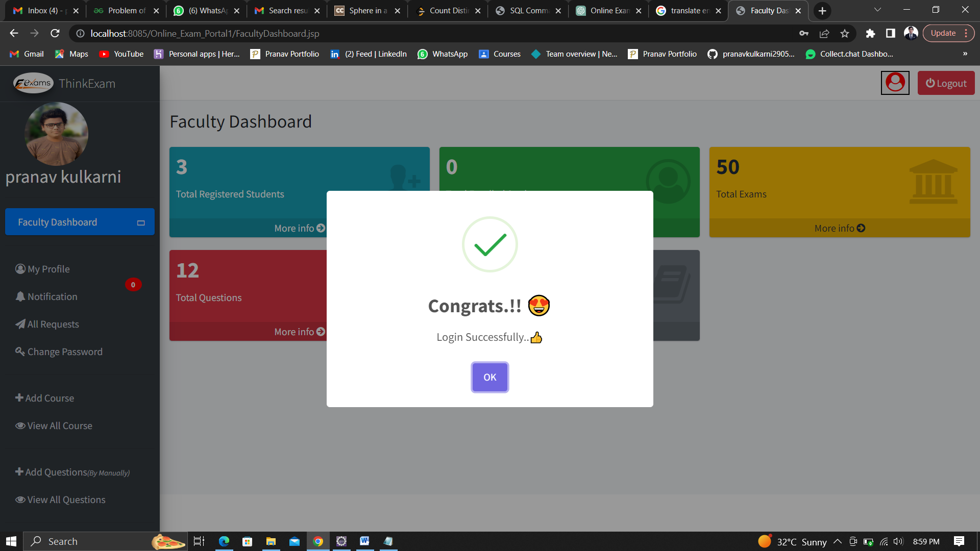Click Add Questions (By Manually) item

tap(72, 472)
